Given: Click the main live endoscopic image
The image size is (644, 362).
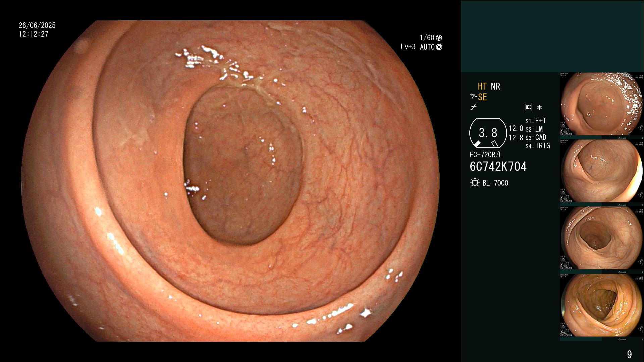Looking at the screenshot, I should pos(231,181).
